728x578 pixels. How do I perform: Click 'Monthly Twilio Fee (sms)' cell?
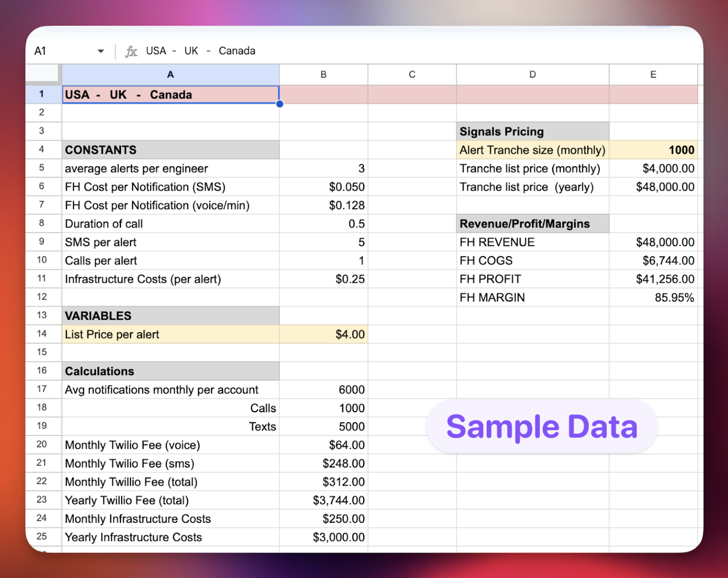click(x=171, y=463)
